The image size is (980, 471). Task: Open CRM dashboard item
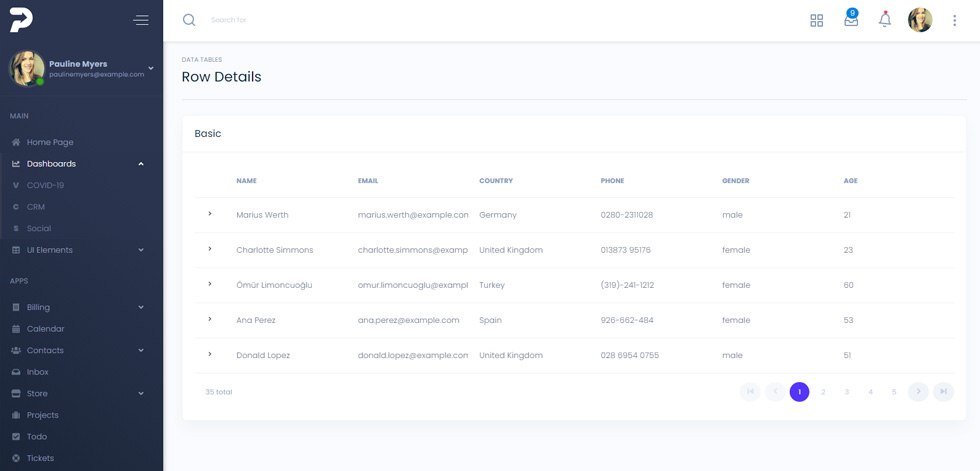click(x=36, y=207)
